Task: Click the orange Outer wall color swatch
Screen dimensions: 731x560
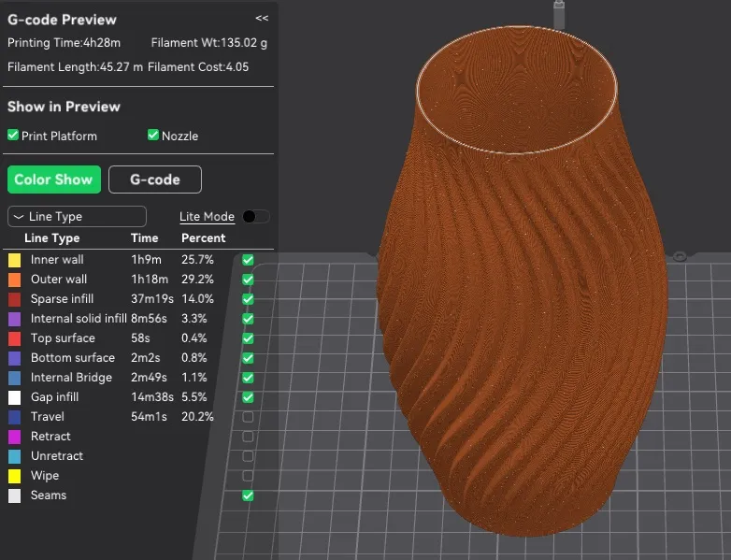Action: 14,280
